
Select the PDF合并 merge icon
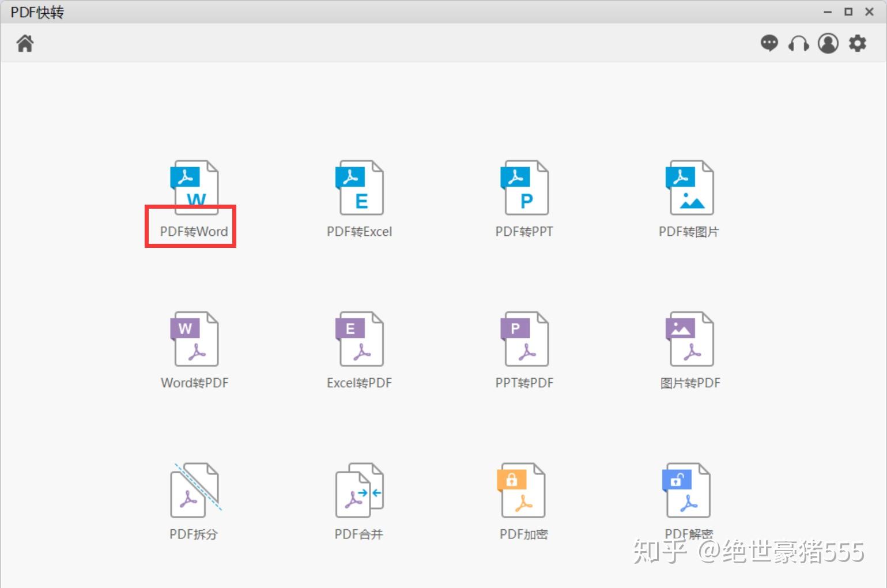[x=359, y=490]
